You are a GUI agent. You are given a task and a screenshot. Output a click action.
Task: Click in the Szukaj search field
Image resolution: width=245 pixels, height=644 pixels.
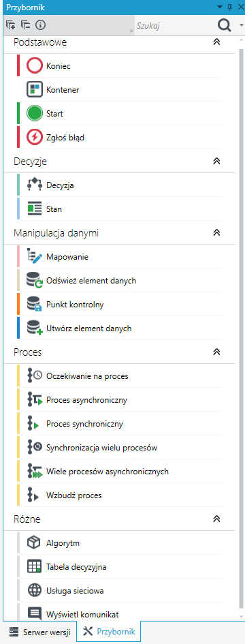tap(175, 25)
